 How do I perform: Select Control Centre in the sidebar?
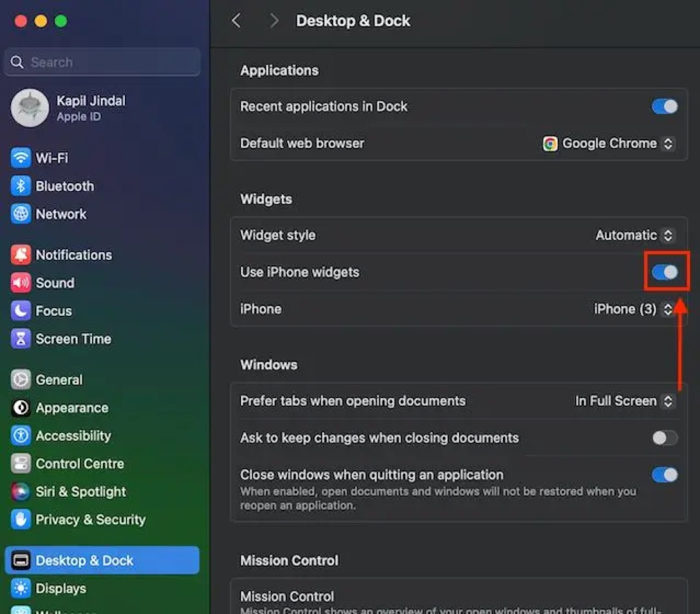(102, 463)
